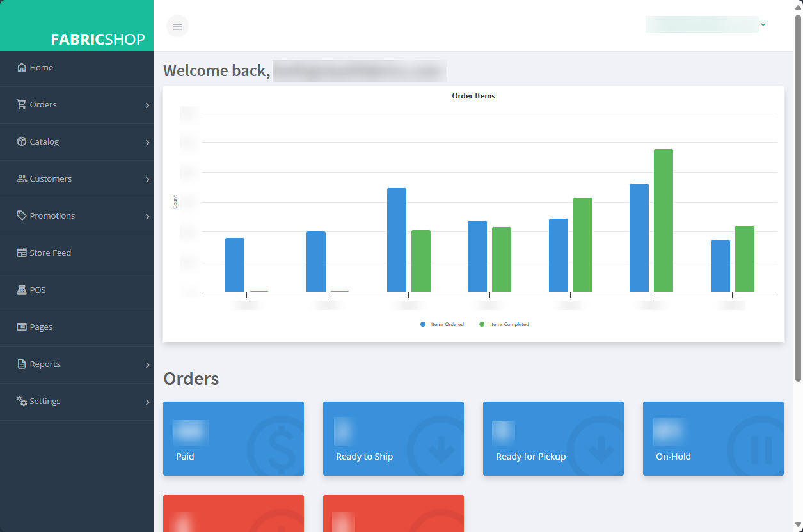Click the Catalog box icon
The width and height of the screenshot is (803, 532).
coord(22,141)
